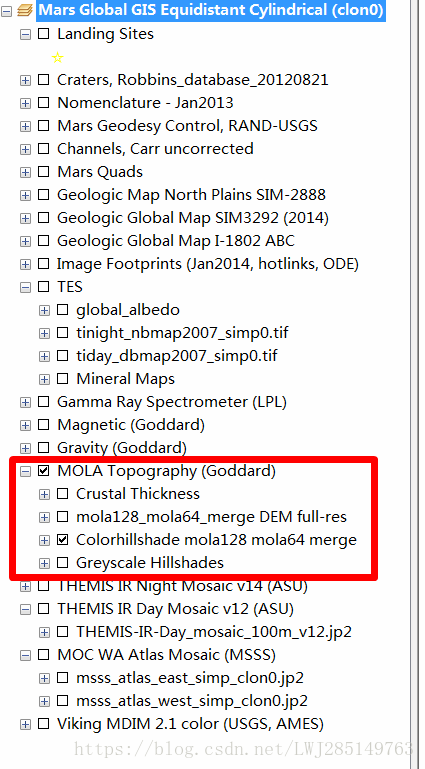This screenshot has width=425, height=769.
Task: Click the stacked layers data frame icon
Action: point(25,10)
